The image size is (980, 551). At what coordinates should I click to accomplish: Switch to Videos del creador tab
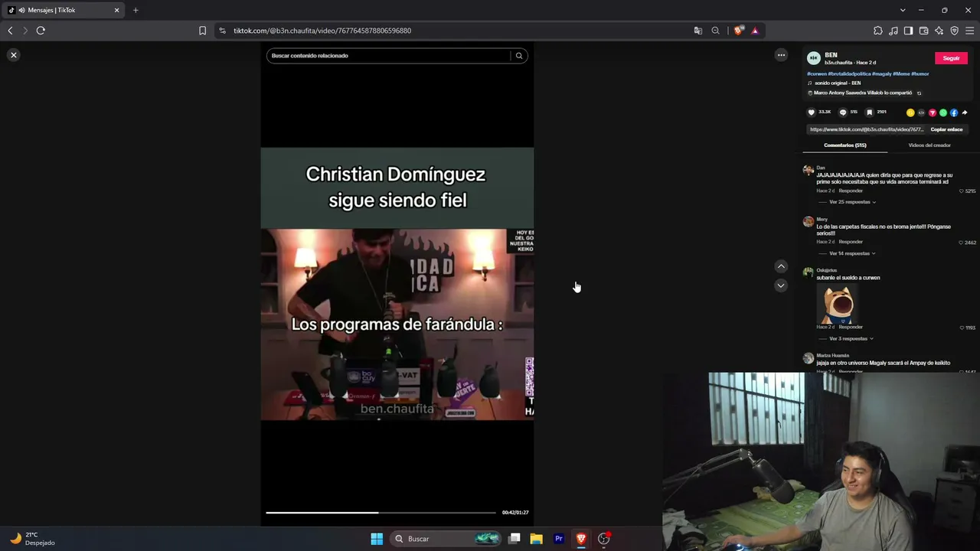point(929,145)
